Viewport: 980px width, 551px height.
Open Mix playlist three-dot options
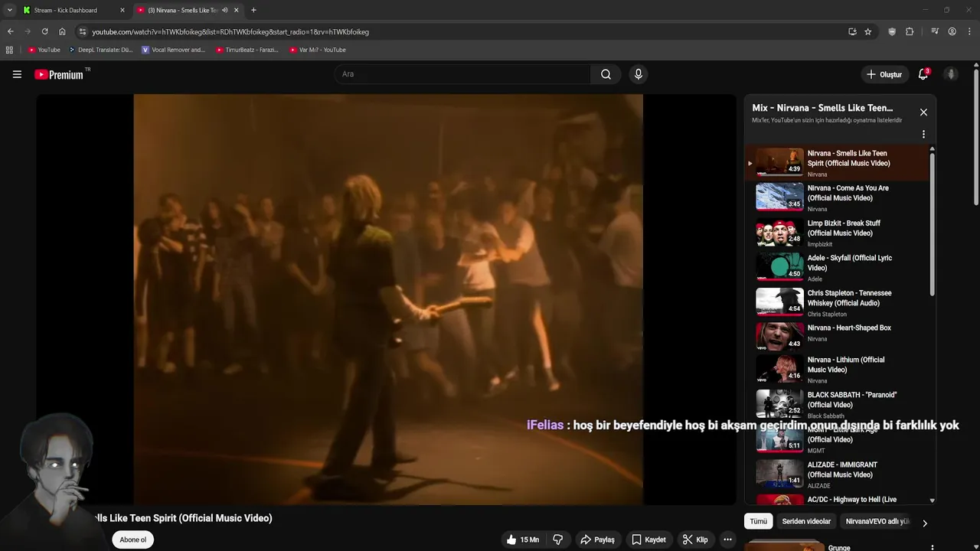(923, 134)
